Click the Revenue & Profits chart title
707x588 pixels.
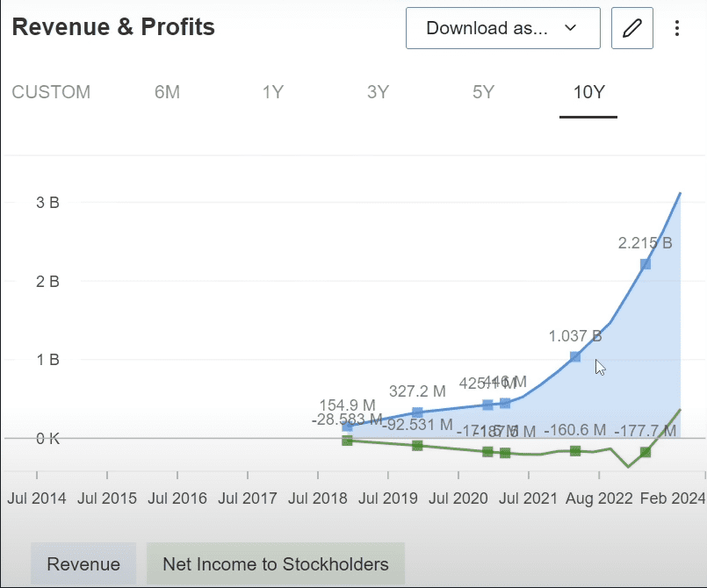[x=112, y=27]
